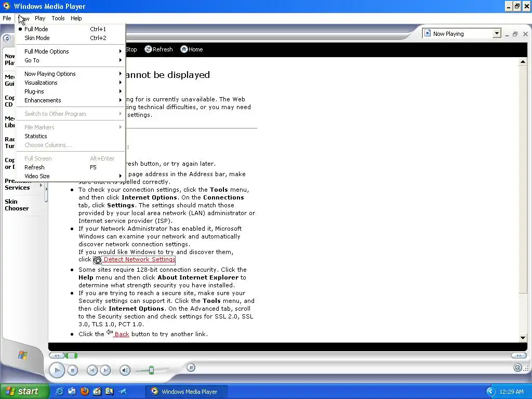Expand Enhancements submenu

71,100
